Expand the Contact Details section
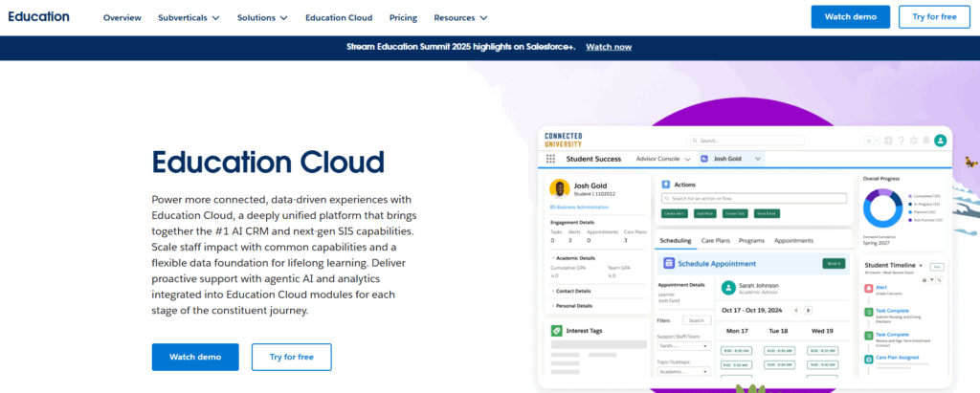This screenshot has width=980, height=393. (x=571, y=291)
